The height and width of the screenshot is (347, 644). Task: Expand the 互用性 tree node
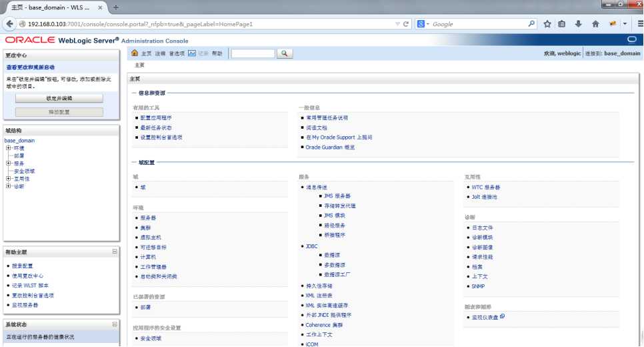pos(8,178)
